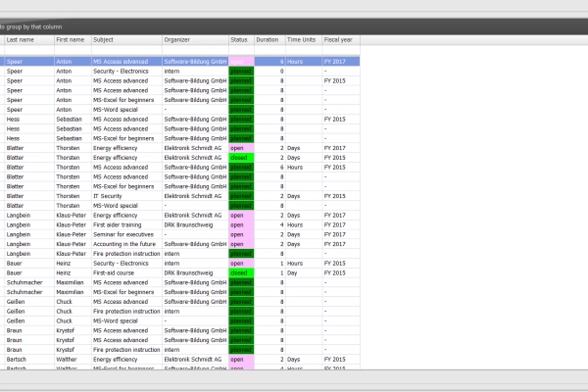Click the filter cell under Organizer header
Viewport: 588px width, 392px height.
(194, 51)
